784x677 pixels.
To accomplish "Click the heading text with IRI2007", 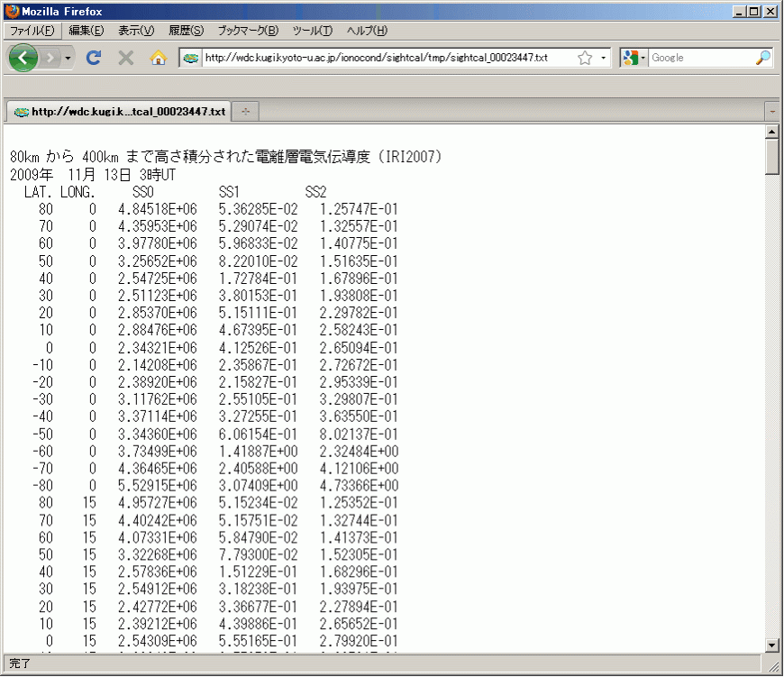I will (x=226, y=157).
